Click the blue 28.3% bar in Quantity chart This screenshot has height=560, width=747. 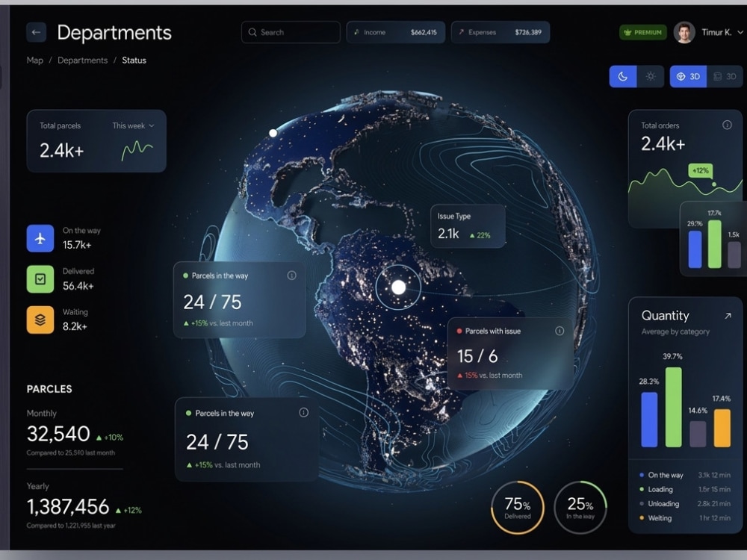coord(649,419)
